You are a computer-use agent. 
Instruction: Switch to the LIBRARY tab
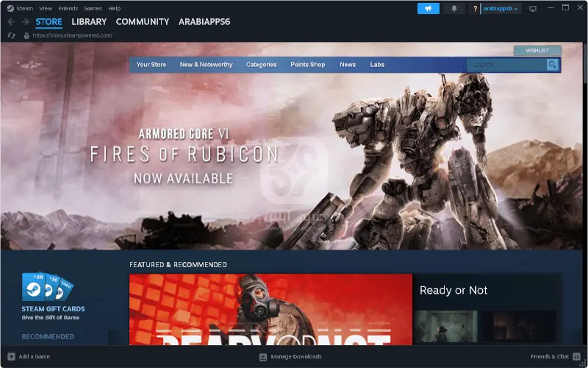[89, 22]
